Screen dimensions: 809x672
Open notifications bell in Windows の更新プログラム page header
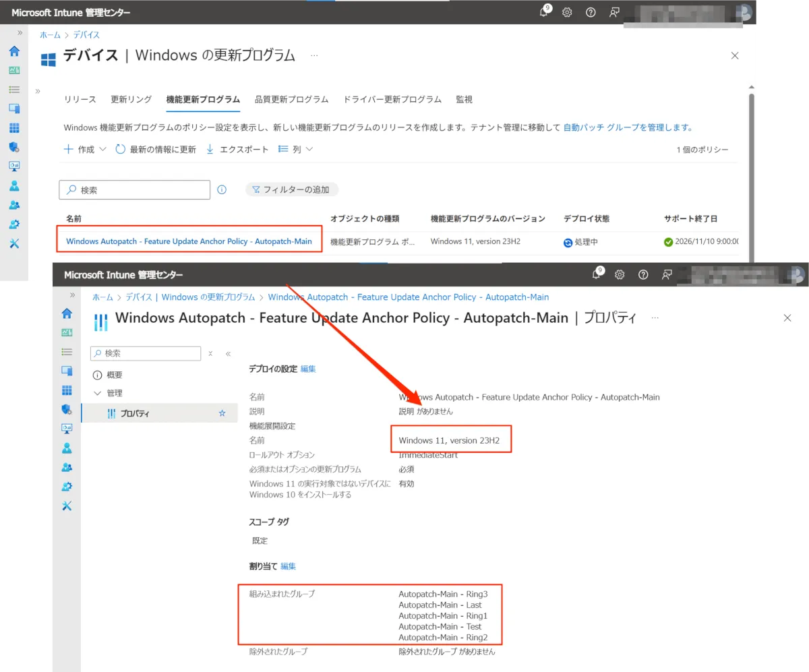[x=545, y=12]
